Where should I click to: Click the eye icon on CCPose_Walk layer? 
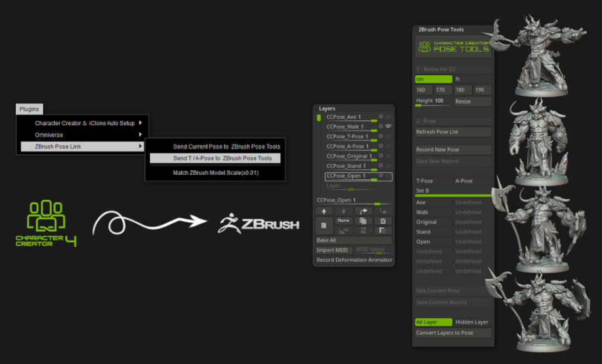pos(389,127)
